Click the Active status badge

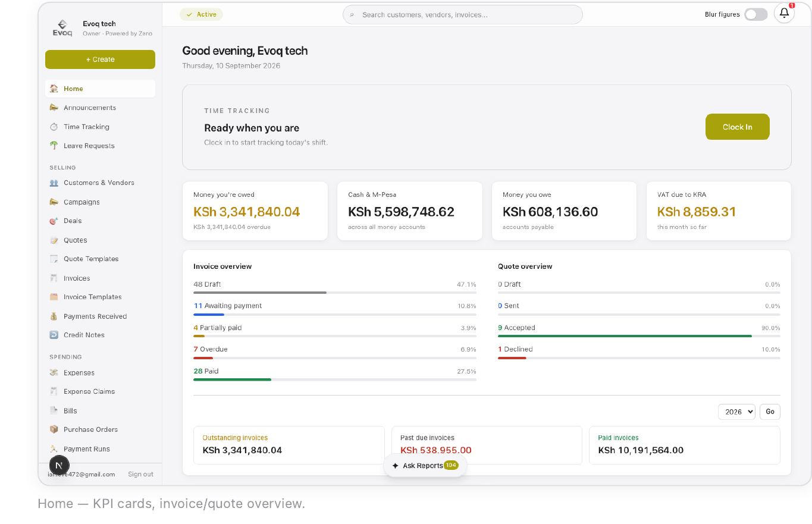[x=201, y=14]
